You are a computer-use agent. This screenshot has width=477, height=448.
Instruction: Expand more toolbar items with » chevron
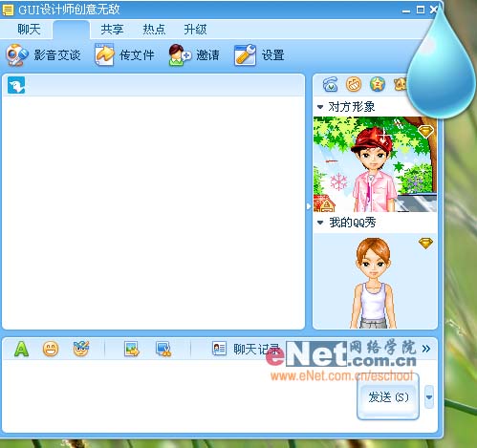pos(426,349)
